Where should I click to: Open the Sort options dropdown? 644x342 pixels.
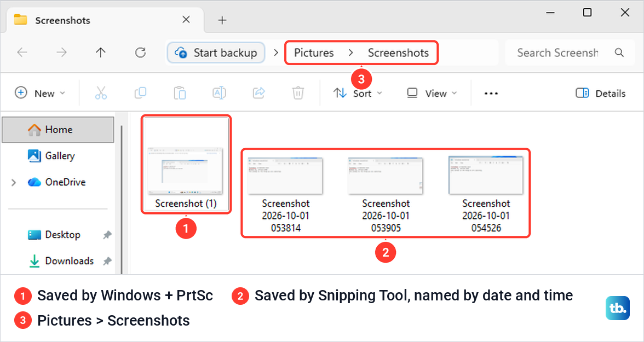click(358, 93)
